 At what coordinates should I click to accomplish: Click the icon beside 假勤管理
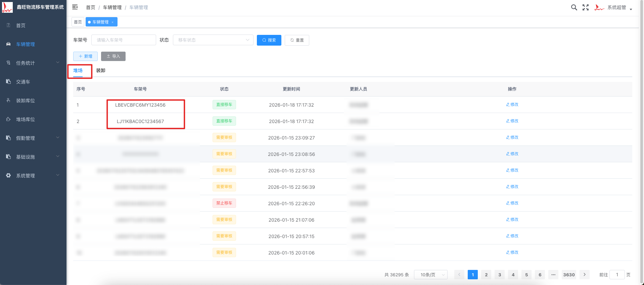pyautogui.click(x=8, y=138)
